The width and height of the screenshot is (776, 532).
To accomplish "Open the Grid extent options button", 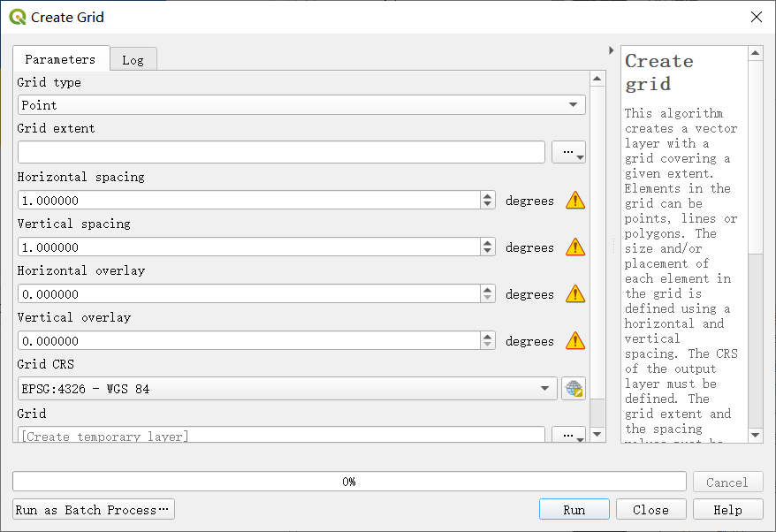I will tap(568, 152).
